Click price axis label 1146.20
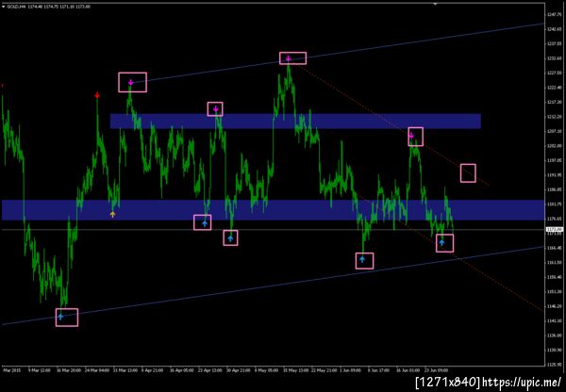The width and height of the screenshot is (566, 392). 554,306
